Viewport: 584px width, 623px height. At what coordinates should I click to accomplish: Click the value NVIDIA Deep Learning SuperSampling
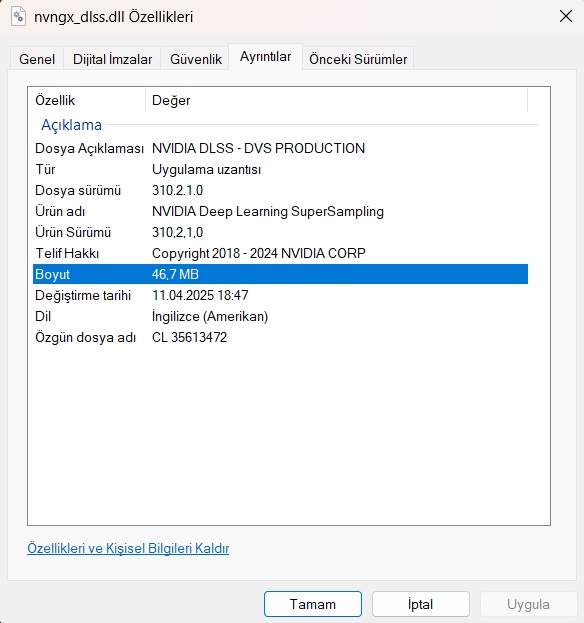point(268,212)
